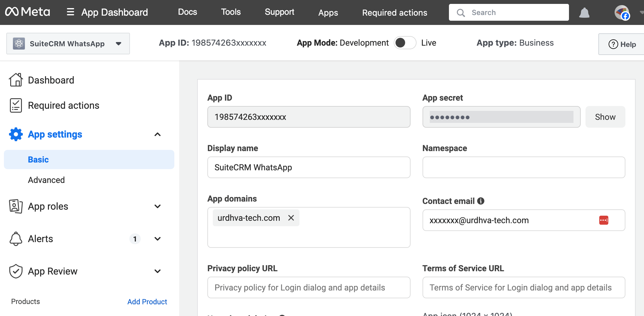Open the hamburger menu beside App Dashboard

pos(70,12)
